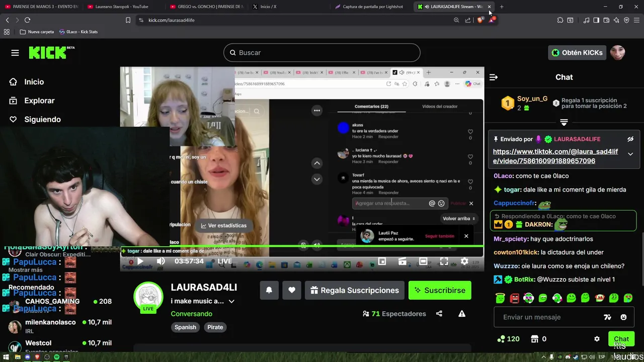
Task: Click Regala Suscripciones button
Action: click(355, 290)
